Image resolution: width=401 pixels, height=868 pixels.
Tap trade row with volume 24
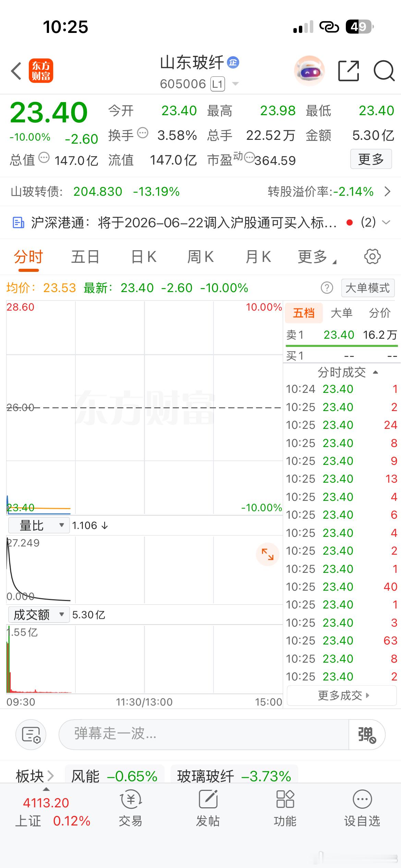coord(341,425)
